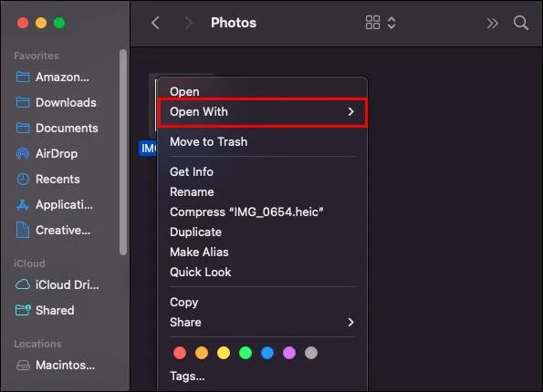Viewport: 543px width, 392px height.
Task: Expand the Open With submenu
Action: tap(262, 112)
